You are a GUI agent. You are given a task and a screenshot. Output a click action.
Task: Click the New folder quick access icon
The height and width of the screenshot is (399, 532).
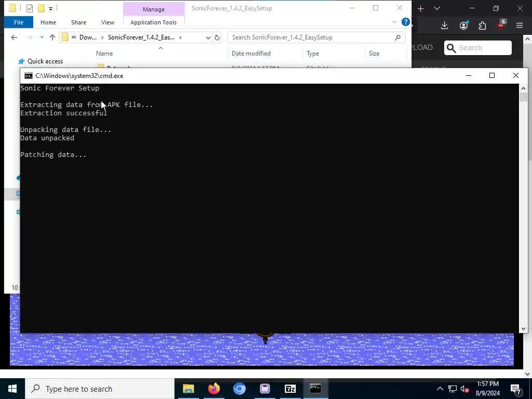tap(41, 8)
